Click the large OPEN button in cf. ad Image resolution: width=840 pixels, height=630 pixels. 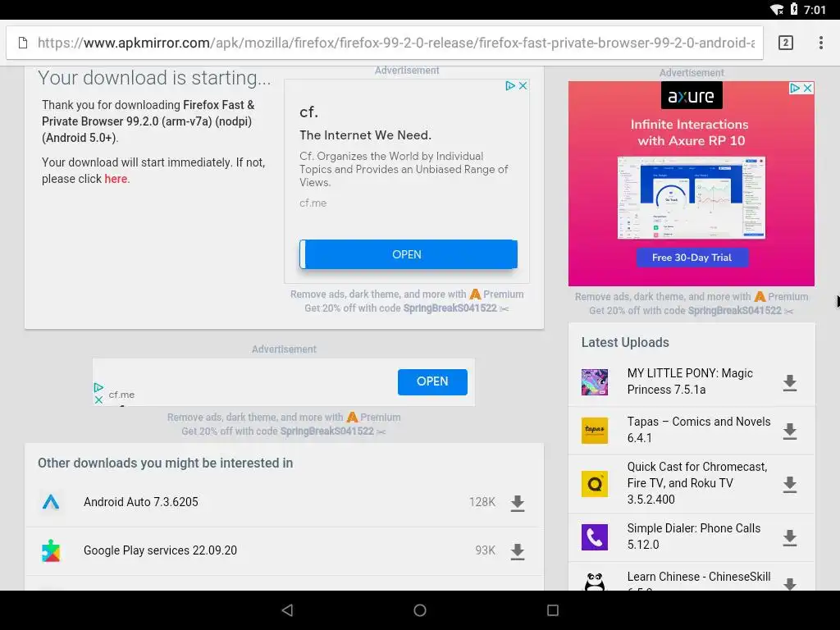[x=409, y=254]
